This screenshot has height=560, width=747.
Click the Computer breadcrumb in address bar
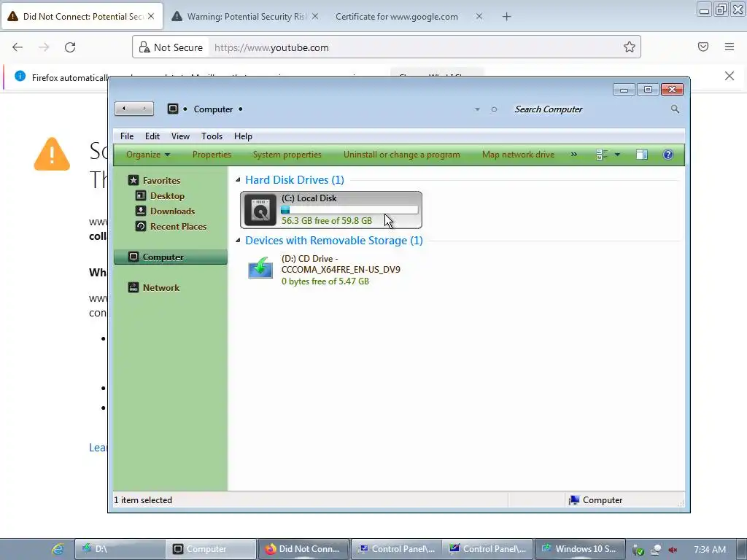pyautogui.click(x=213, y=109)
